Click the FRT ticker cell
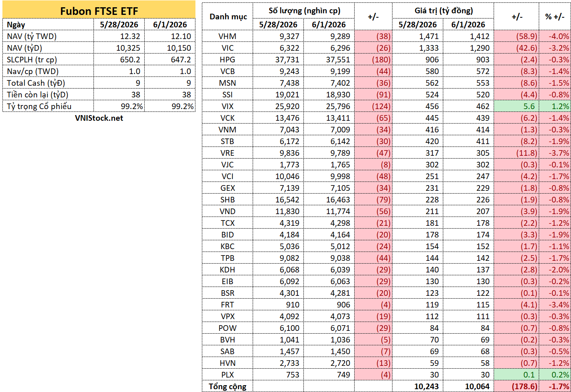 pyautogui.click(x=228, y=305)
